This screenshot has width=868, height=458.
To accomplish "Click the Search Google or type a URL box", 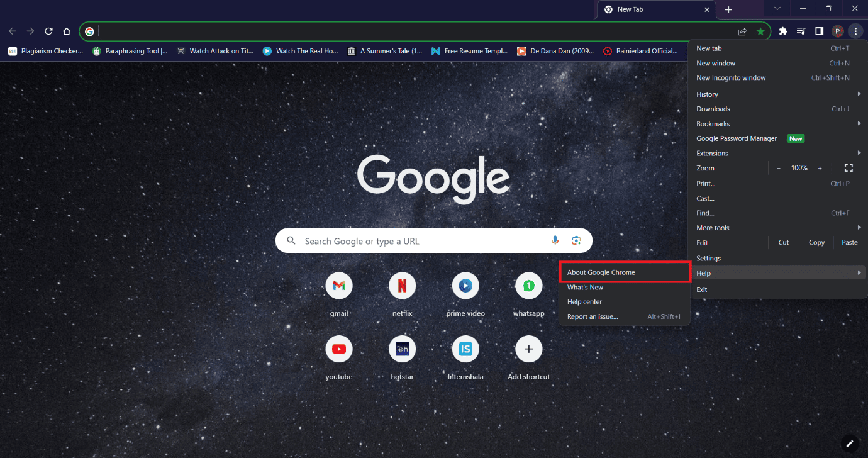I will point(434,241).
